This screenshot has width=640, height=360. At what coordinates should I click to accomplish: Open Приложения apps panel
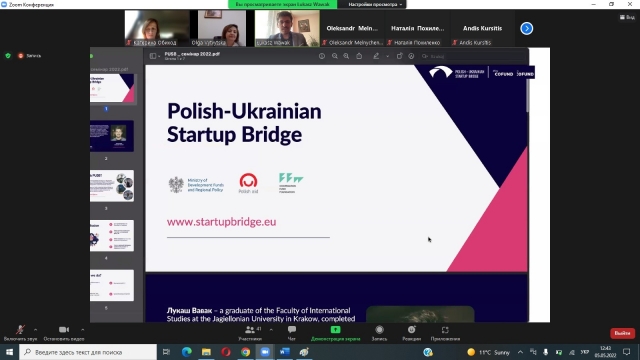click(445, 333)
